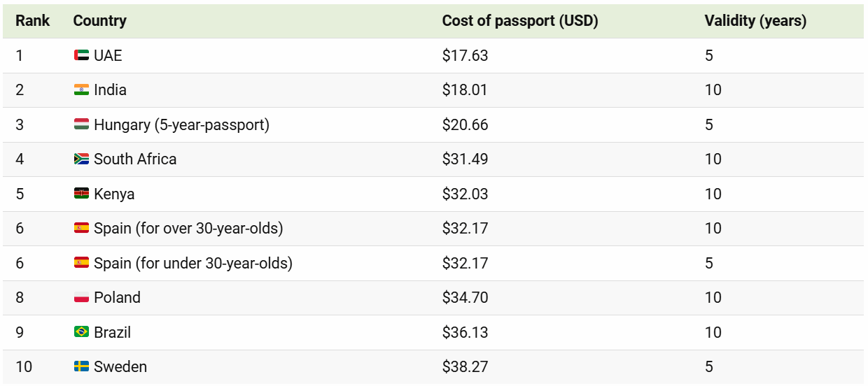The height and width of the screenshot is (386, 868).
Task: Sort by the Country column header
Action: (x=99, y=21)
